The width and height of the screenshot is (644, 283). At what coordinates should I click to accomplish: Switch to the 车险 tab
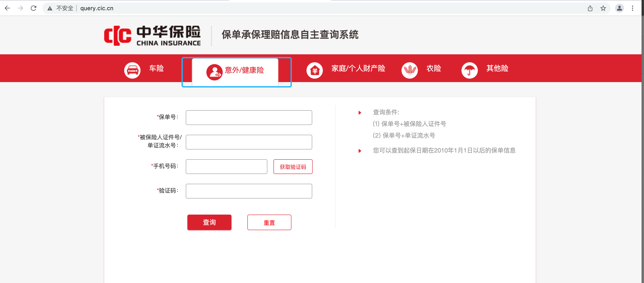coord(156,68)
